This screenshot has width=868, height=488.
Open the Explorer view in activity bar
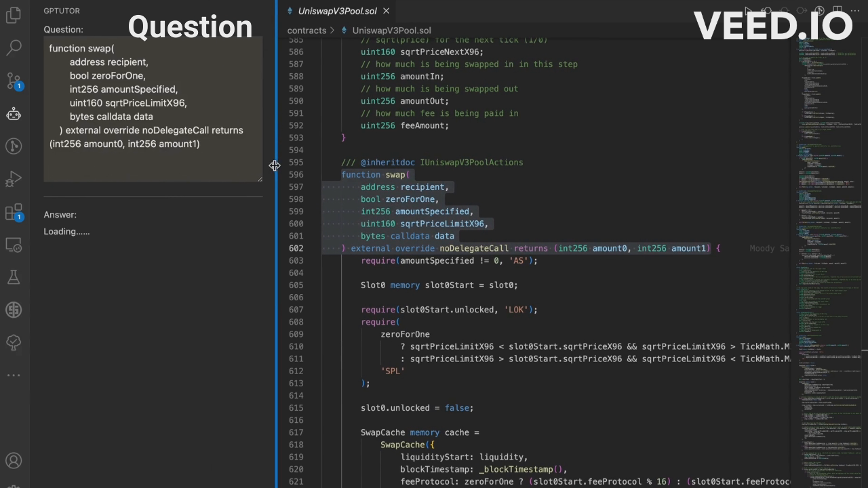click(14, 15)
